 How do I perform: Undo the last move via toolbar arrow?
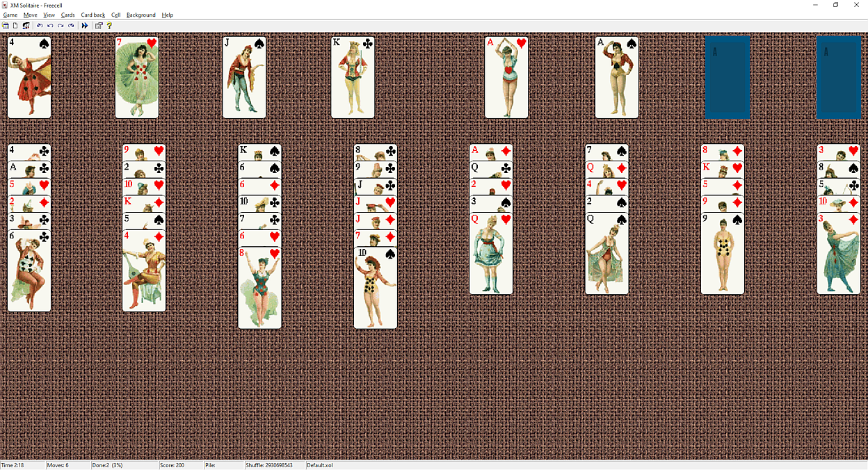click(50, 26)
